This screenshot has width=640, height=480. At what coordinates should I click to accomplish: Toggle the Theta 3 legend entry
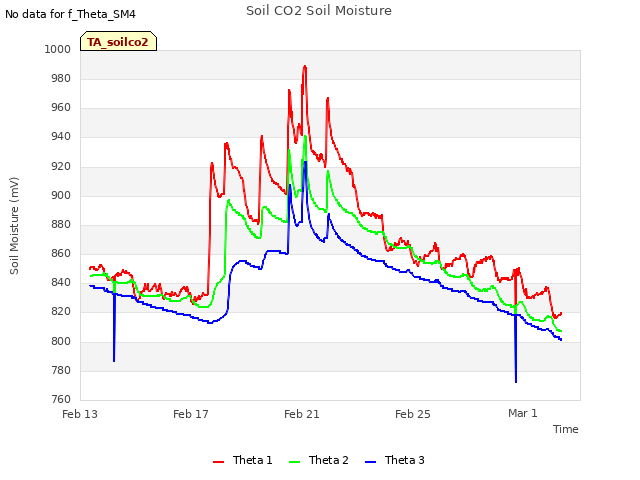point(395,460)
